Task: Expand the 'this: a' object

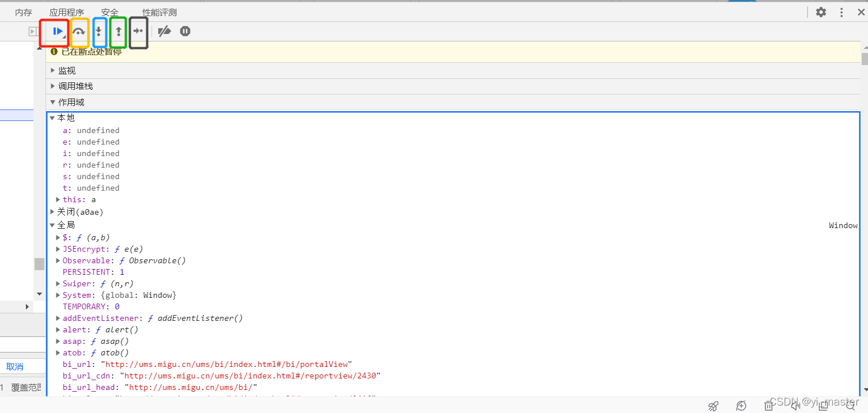Action: click(x=58, y=199)
